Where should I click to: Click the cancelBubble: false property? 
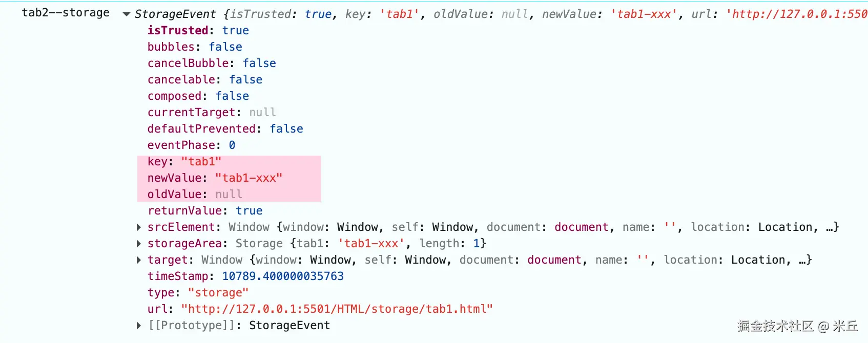click(x=212, y=63)
